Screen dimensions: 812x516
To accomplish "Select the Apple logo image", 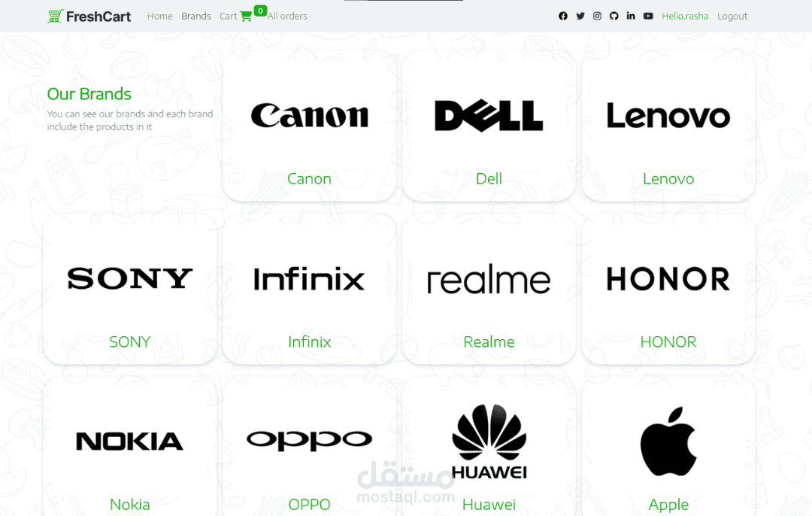I will point(668,442).
